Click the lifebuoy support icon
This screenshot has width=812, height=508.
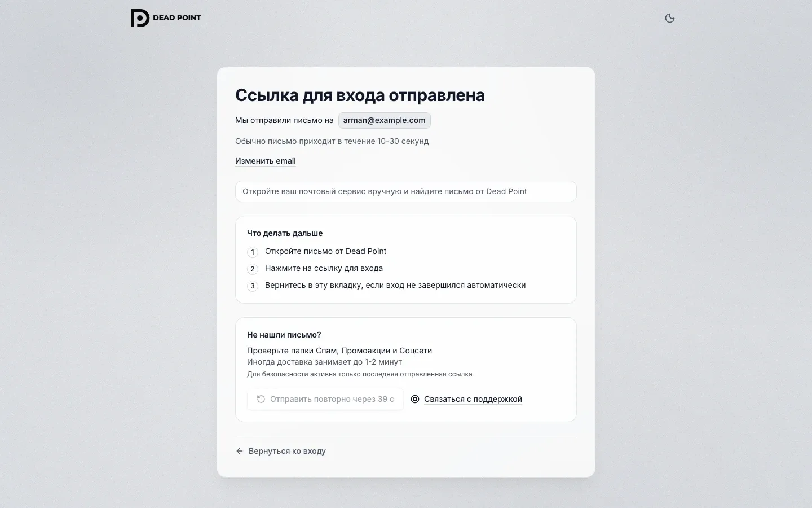[x=415, y=399]
